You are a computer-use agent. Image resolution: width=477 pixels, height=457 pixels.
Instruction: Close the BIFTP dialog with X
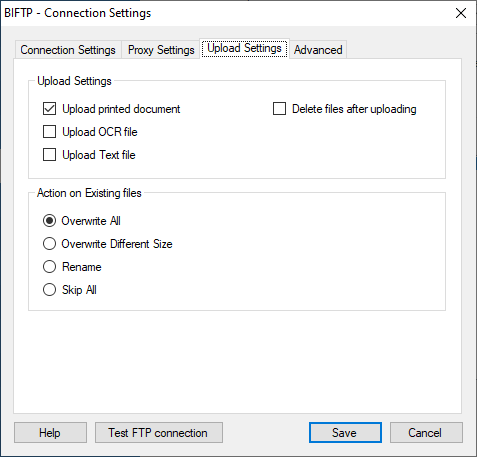coord(461,13)
